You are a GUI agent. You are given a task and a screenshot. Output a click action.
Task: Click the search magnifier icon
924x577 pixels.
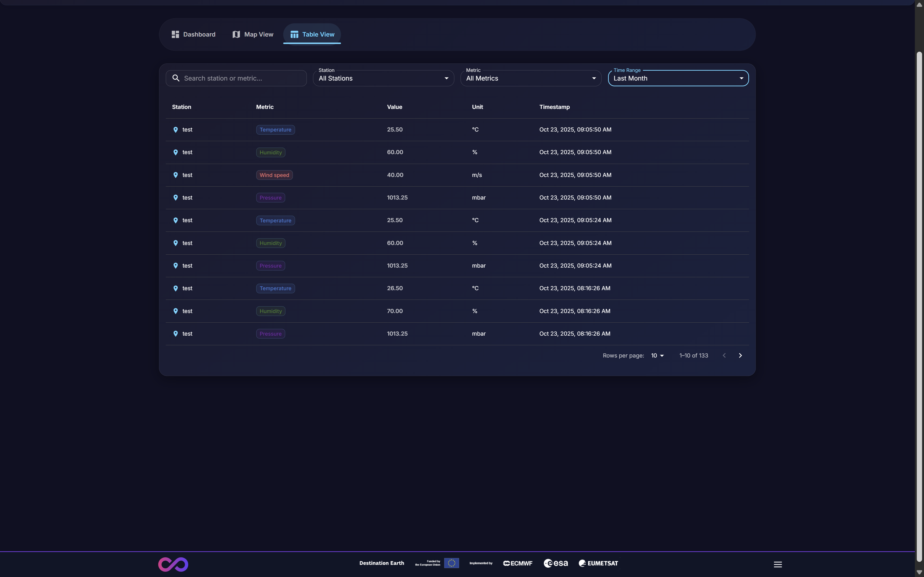point(176,78)
